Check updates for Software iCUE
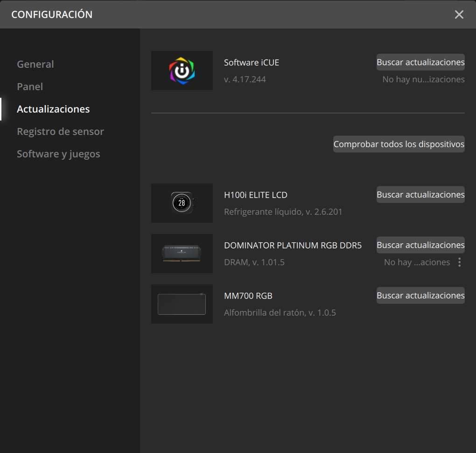Image resolution: width=476 pixels, height=453 pixels. click(420, 62)
